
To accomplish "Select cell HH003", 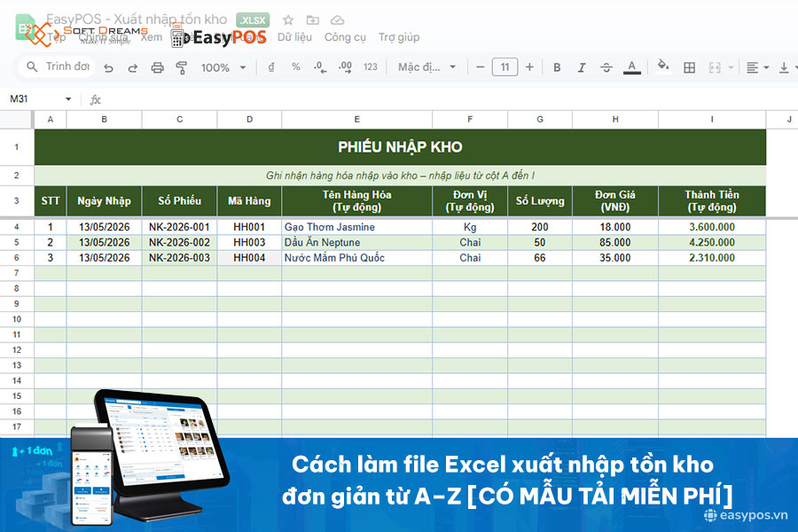I will click(249, 242).
